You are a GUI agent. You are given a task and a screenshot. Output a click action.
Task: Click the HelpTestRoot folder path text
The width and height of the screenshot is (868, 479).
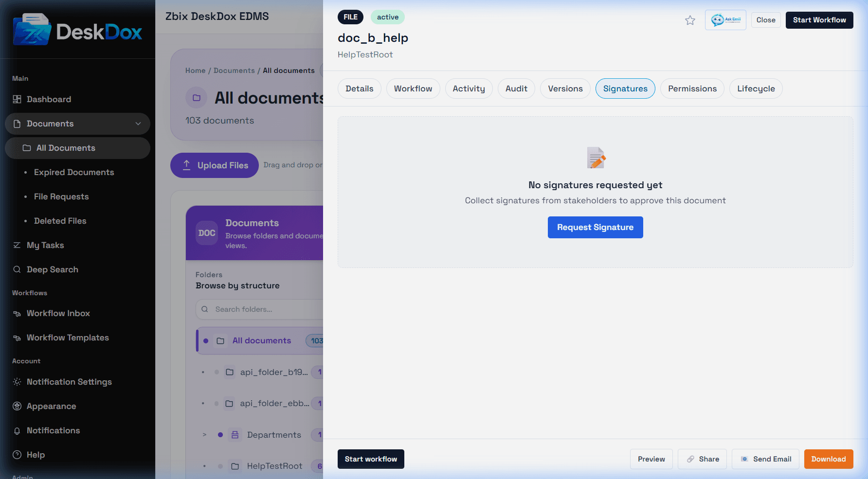click(x=365, y=54)
